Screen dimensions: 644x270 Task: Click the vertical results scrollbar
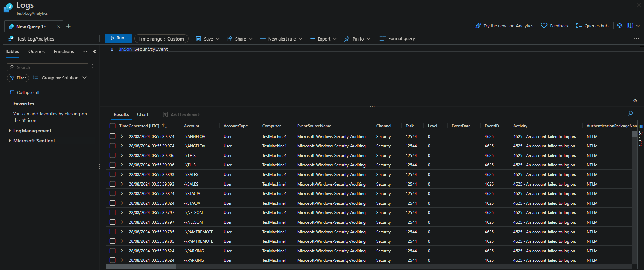tap(634, 134)
